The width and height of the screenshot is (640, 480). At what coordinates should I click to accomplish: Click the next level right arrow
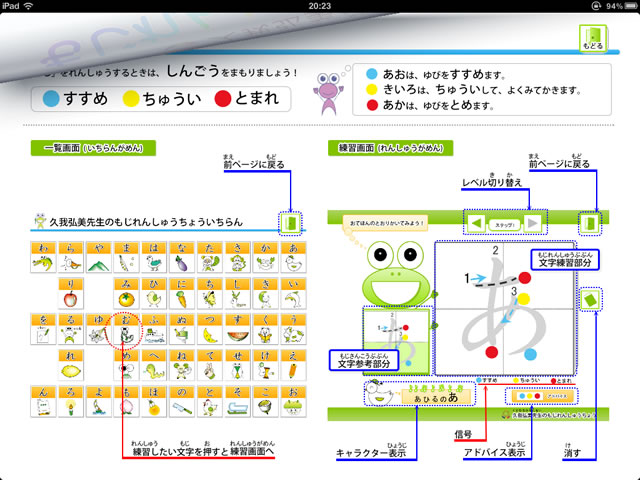532,223
